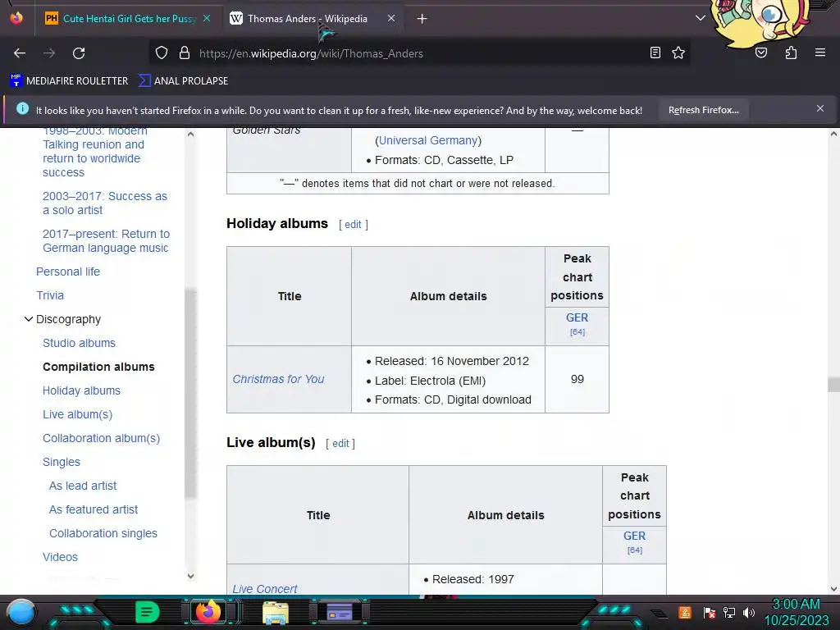Click GER link in Holiday albums table

[x=577, y=317]
